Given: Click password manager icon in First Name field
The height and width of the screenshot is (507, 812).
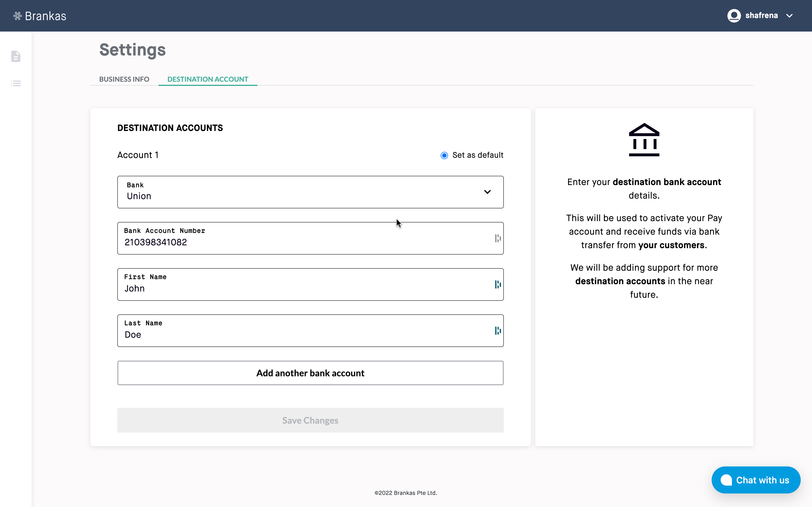Looking at the screenshot, I should pos(498,285).
